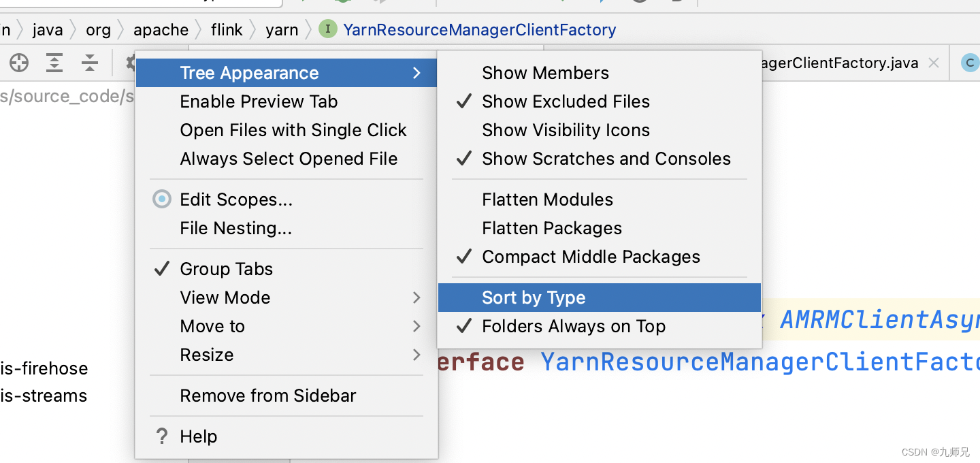Image resolution: width=980 pixels, height=463 pixels.
Task: Click the Collapse All toolbar icon
Action: pos(90,63)
